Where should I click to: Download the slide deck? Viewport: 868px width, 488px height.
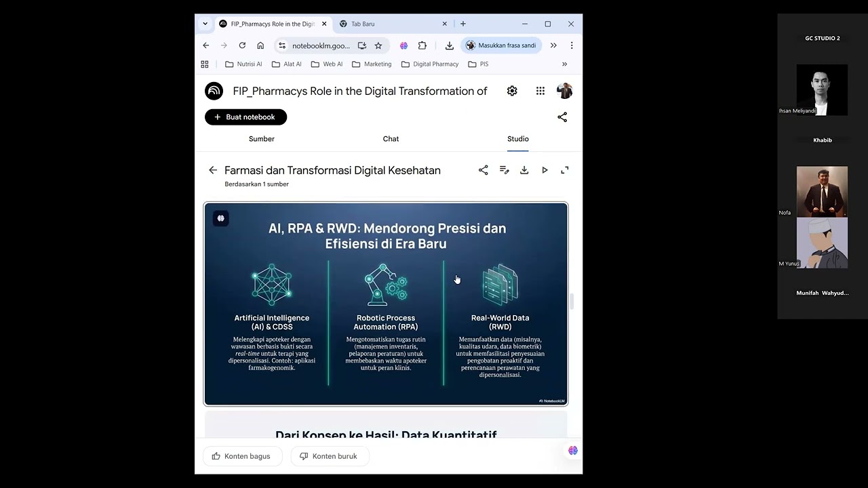tap(524, 170)
